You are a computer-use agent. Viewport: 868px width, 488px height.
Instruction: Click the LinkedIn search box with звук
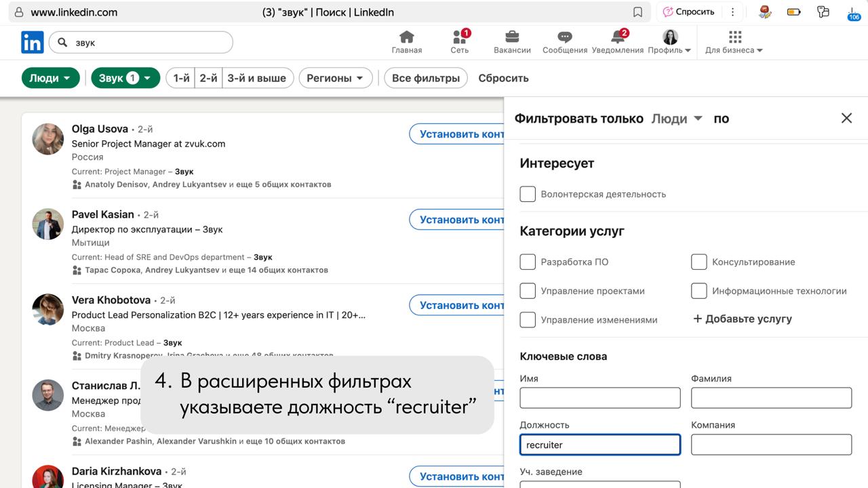pos(141,43)
